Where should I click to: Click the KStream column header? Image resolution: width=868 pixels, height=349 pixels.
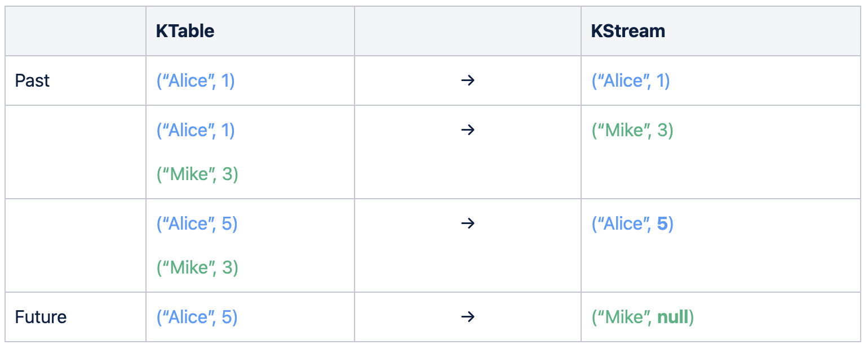point(628,31)
